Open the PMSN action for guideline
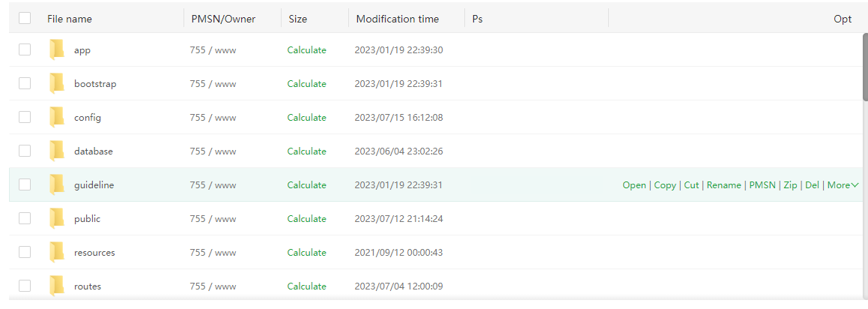868x309 pixels. (x=762, y=185)
